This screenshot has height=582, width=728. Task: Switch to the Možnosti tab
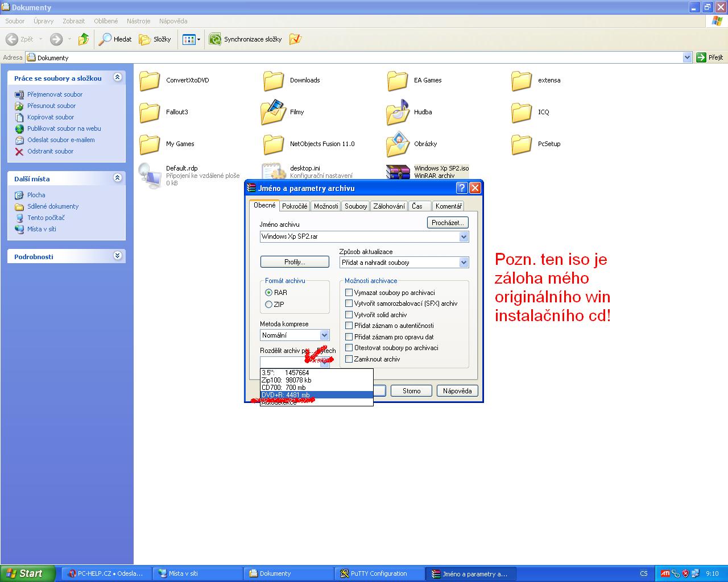[x=326, y=206]
